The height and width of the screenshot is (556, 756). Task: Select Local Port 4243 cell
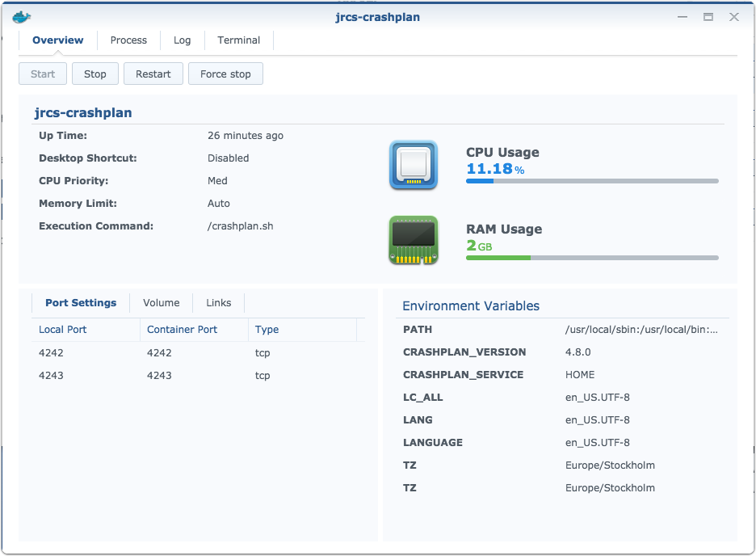click(x=51, y=376)
